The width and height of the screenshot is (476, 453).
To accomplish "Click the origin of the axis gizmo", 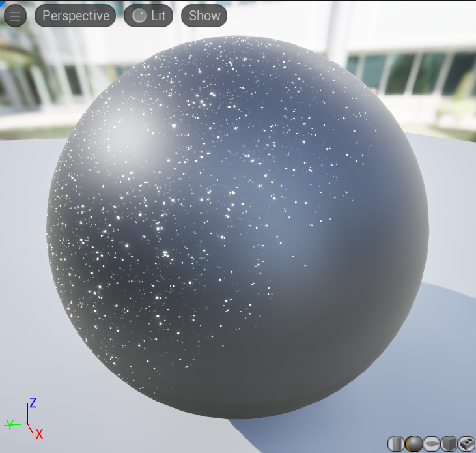I will click(x=27, y=424).
